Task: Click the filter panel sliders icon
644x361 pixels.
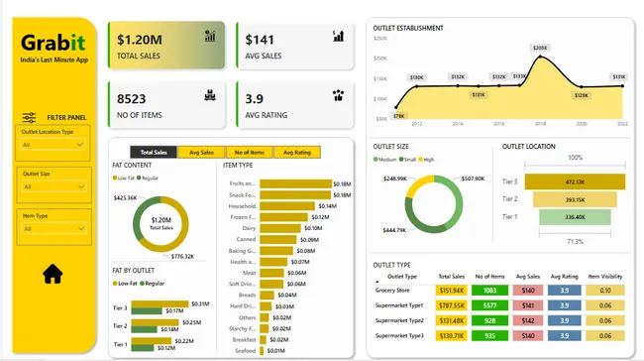Action: [29, 118]
